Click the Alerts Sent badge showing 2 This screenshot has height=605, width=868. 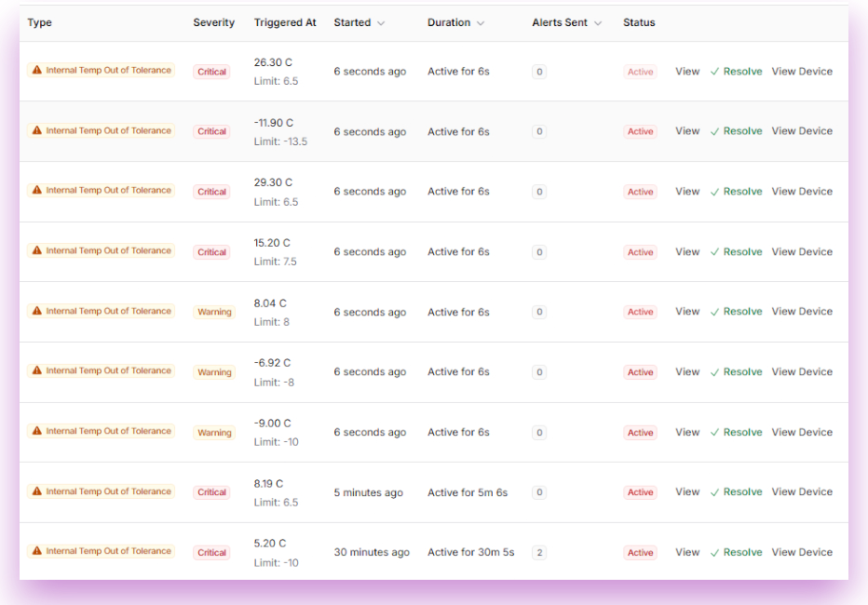click(x=539, y=553)
